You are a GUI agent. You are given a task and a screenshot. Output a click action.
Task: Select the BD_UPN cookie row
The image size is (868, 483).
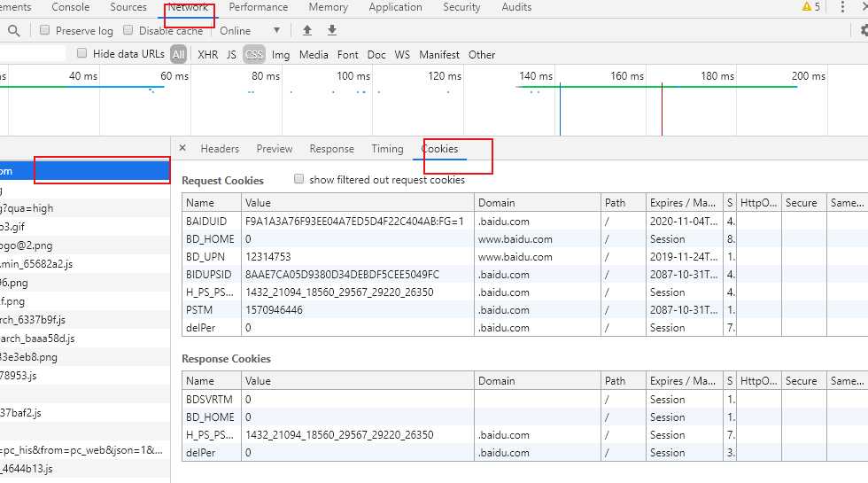point(524,256)
